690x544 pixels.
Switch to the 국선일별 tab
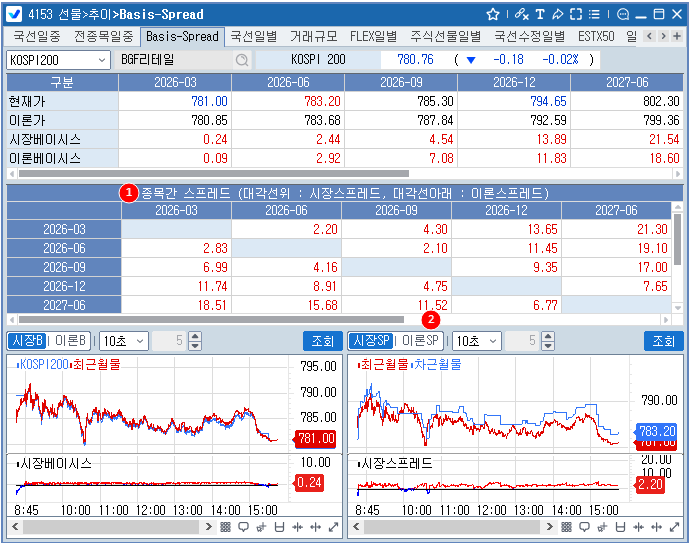[x=254, y=36]
